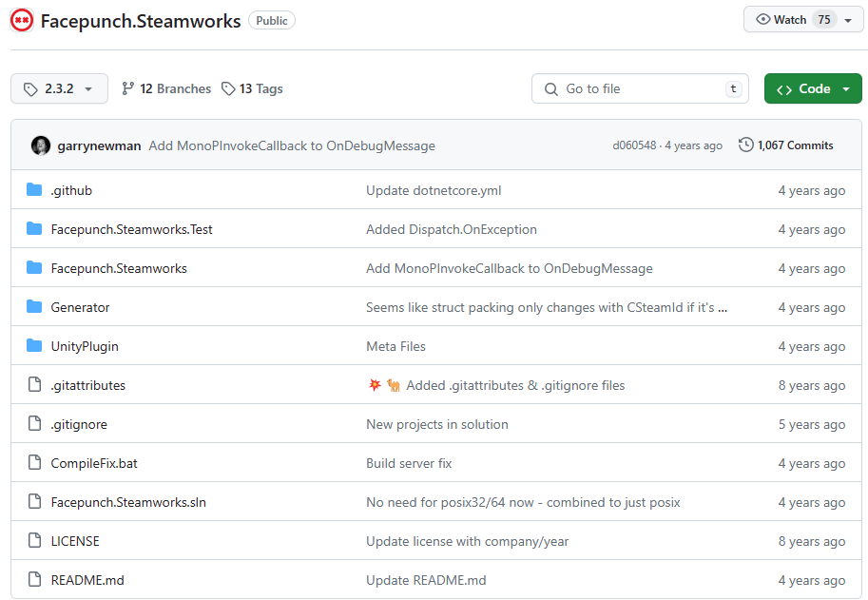Image resolution: width=868 pixels, height=600 pixels.
Task: Open the Facepunch.Steamworks.Test folder
Action: [132, 229]
